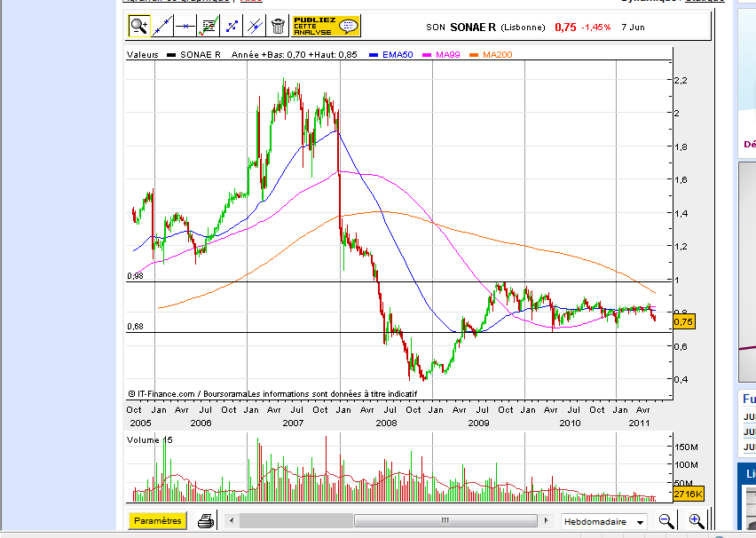The width and height of the screenshot is (756, 538).
Task: Open the Hebdomadaire period dropdown
Action: click(x=604, y=522)
